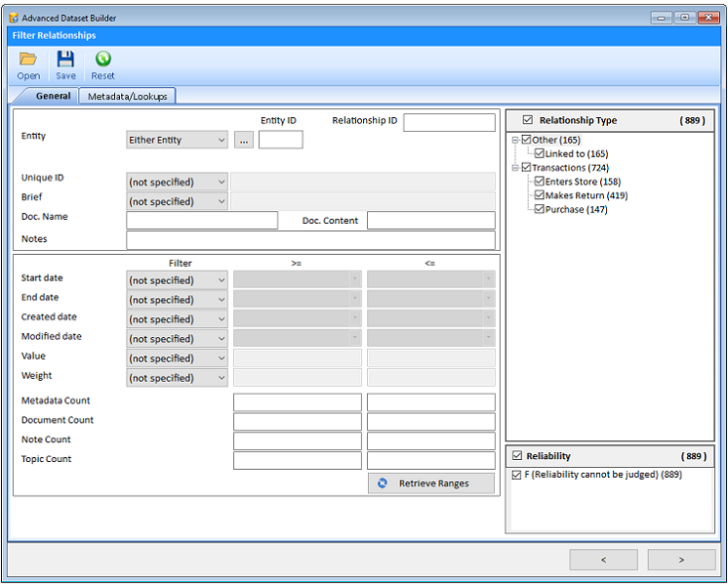728x586 pixels.
Task: Click the Relationship ID input field
Action: click(449, 122)
